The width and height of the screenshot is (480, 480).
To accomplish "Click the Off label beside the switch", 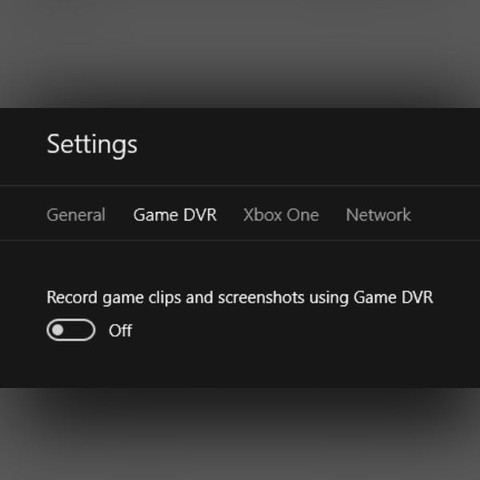I will tap(120, 331).
